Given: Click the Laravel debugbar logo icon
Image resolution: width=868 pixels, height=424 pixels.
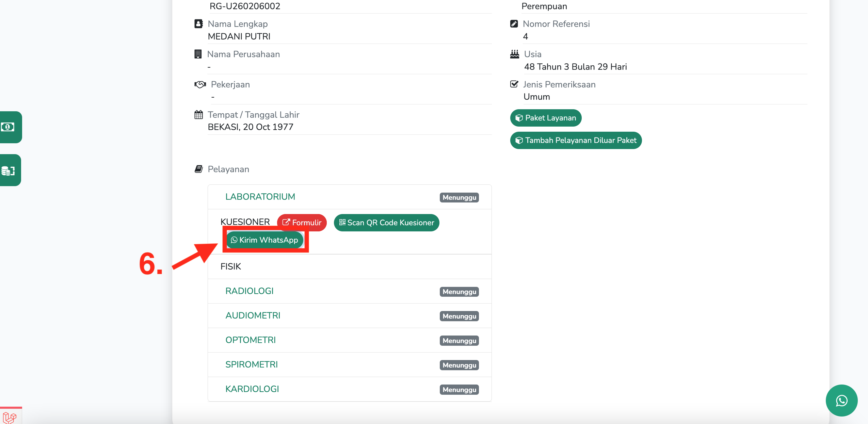Looking at the screenshot, I should click(10, 417).
